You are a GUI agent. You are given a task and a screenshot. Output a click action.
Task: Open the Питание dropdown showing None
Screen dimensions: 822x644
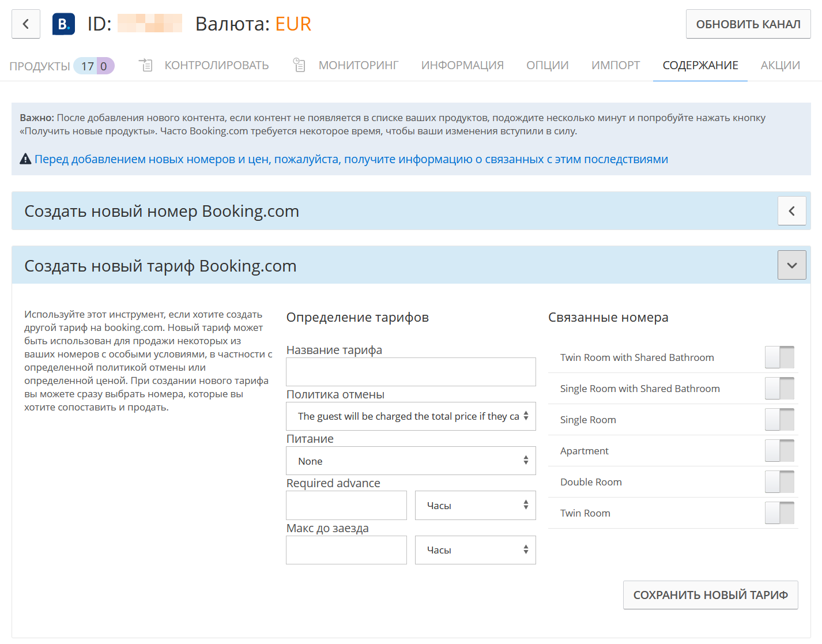tap(411, 461)
